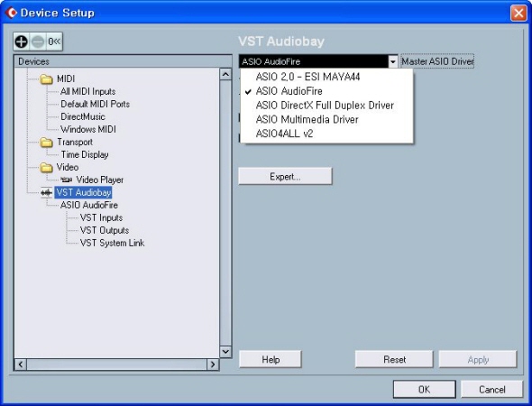Select the Video Player camera icon
This screenshot has width=532, height=406.
point(66,180)
